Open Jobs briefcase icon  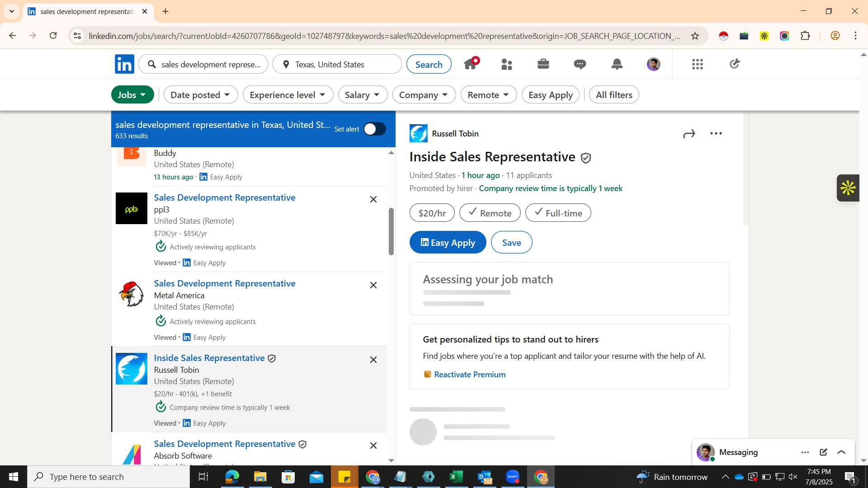[x=543, y=64]
